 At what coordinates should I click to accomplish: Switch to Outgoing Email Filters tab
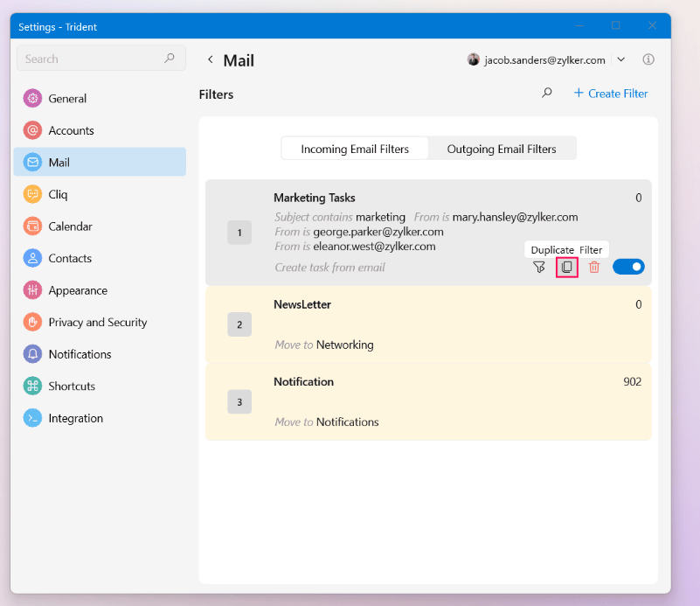[502, 149]
